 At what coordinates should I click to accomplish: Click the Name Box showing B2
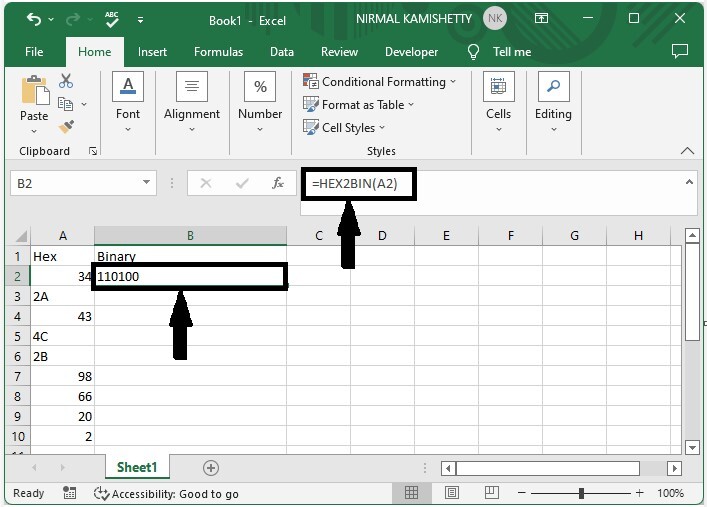pos(76,183)
